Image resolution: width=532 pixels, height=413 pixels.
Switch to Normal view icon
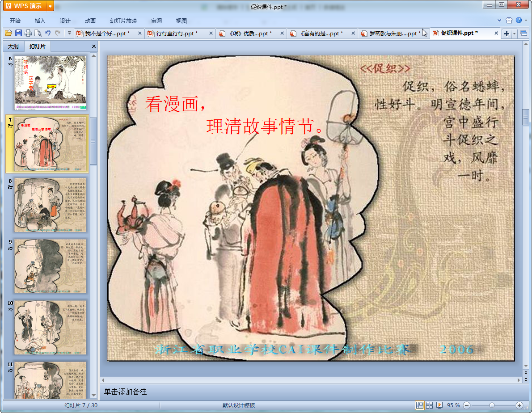[x=420, y=405]
